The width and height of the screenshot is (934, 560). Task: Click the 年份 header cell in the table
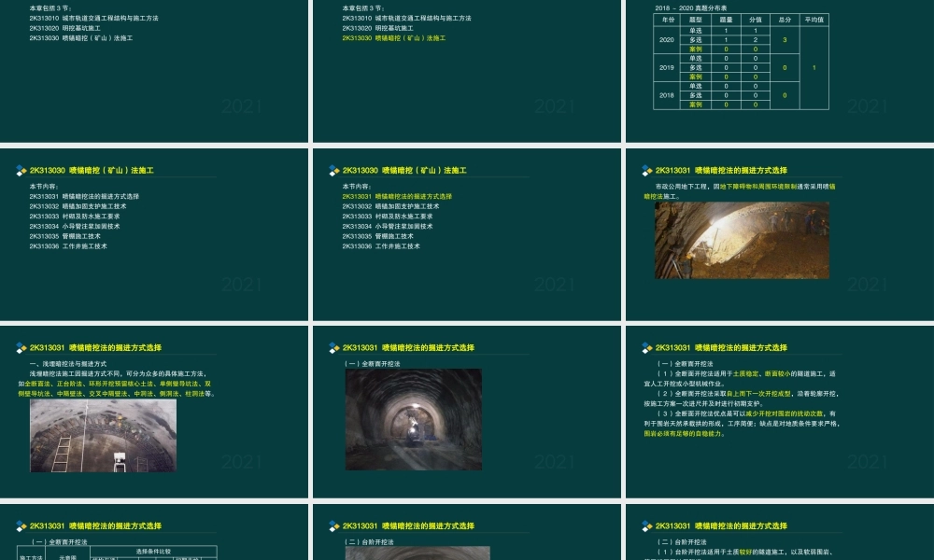tap(667, 20)
